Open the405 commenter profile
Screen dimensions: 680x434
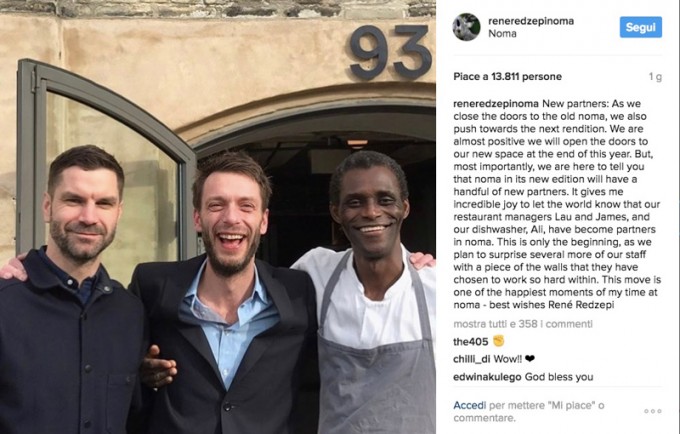471,342
